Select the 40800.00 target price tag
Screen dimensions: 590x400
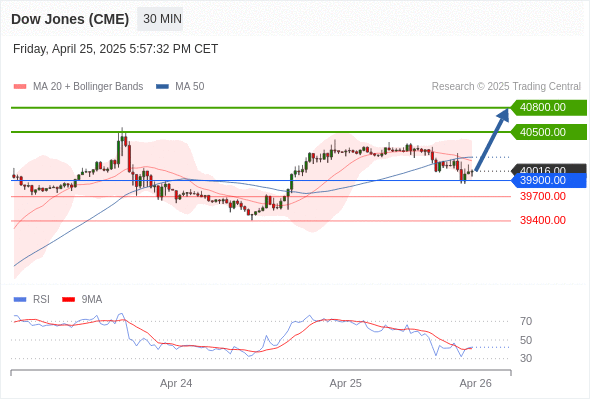[549, 108]
